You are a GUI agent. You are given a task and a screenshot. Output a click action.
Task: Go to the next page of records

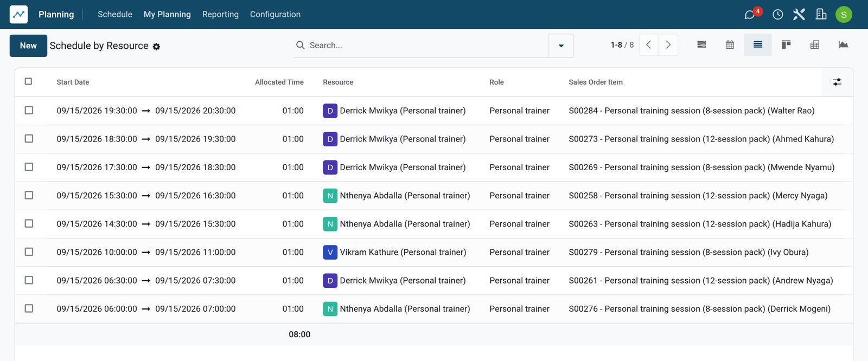coord(668,45)
